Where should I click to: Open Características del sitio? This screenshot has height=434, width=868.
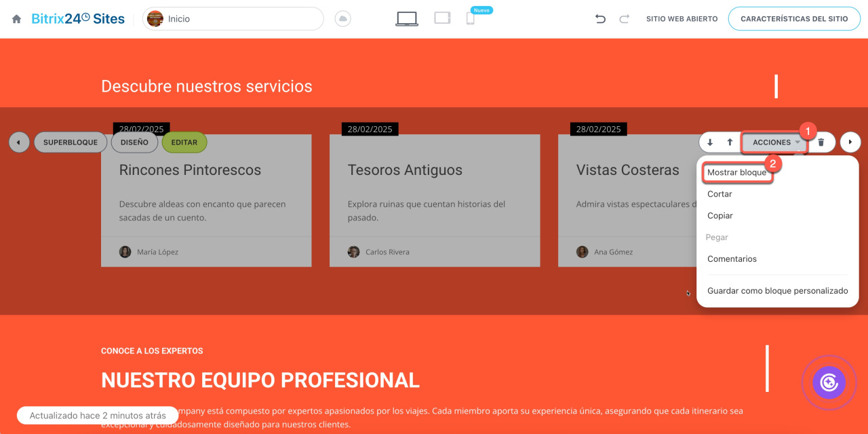click(x=793, y=19)
